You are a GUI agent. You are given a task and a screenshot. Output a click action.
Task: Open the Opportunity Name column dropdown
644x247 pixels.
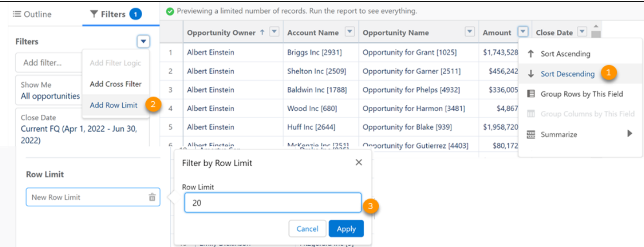click(469, 32)
